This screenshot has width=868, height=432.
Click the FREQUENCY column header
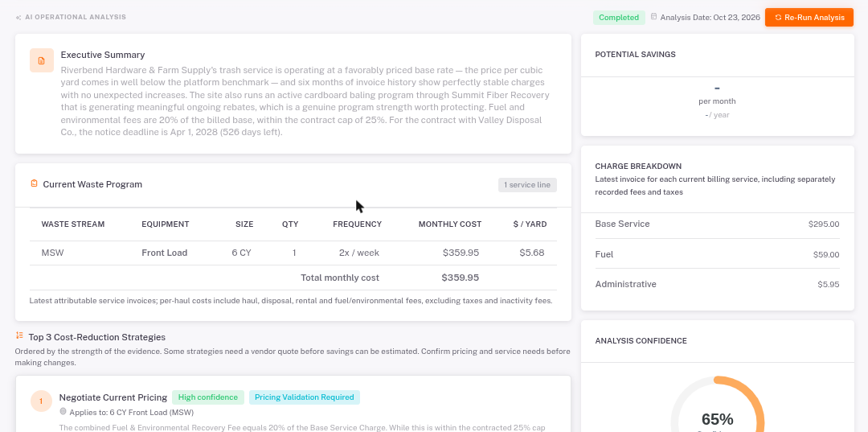point(357,224)
